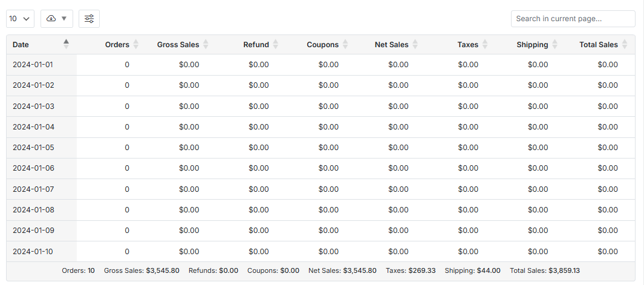
Task: Sort by Net Sales sort arrows
Action: tap(415, 44)
